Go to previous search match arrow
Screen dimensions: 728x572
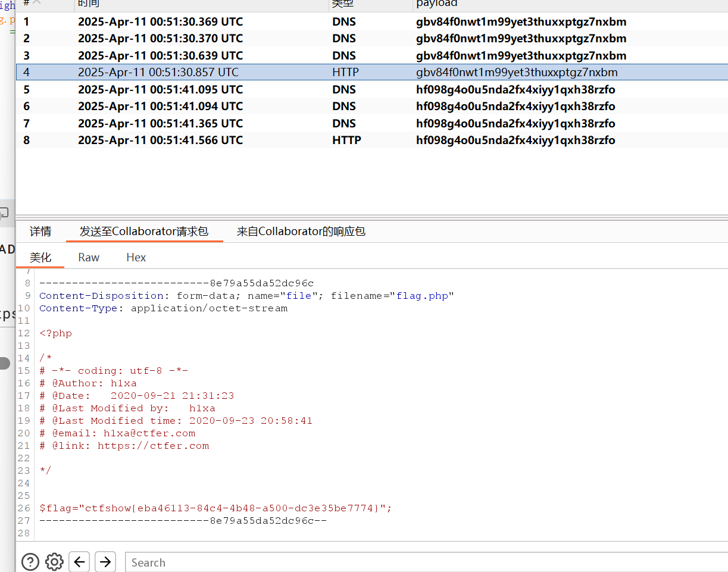(79, 562)
